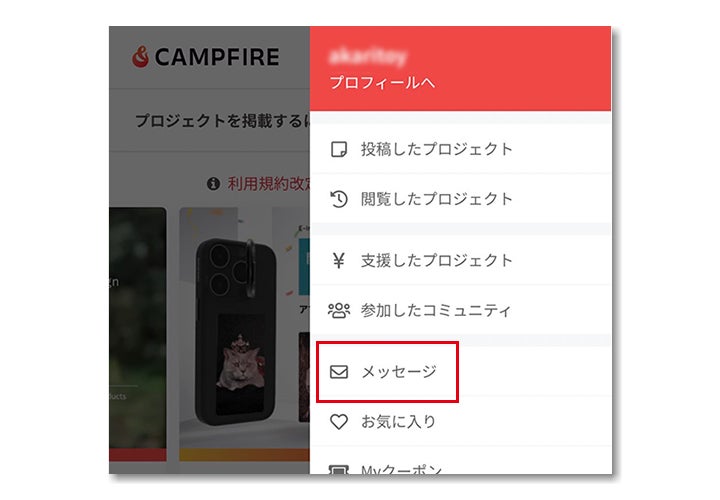Viewport: 720px width, 500px height.
Task: Open 閲覧したプロジェクト menu item
Action: pyautogui.click(x=461, y=199)
